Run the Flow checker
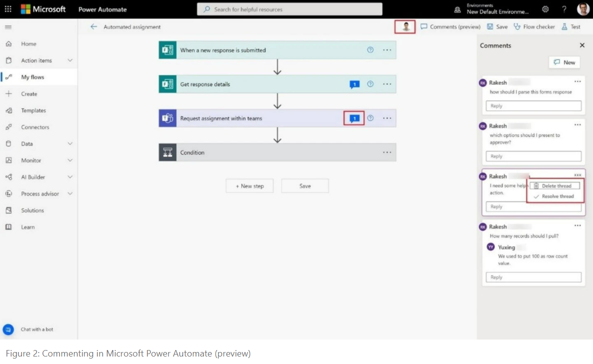This screenshot has width=593, height=364. 534,27
